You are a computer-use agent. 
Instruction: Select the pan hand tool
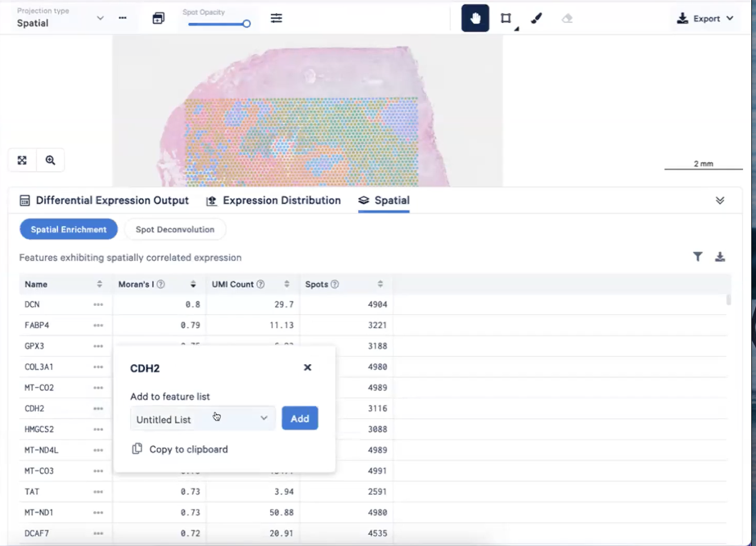click(475, 18)
